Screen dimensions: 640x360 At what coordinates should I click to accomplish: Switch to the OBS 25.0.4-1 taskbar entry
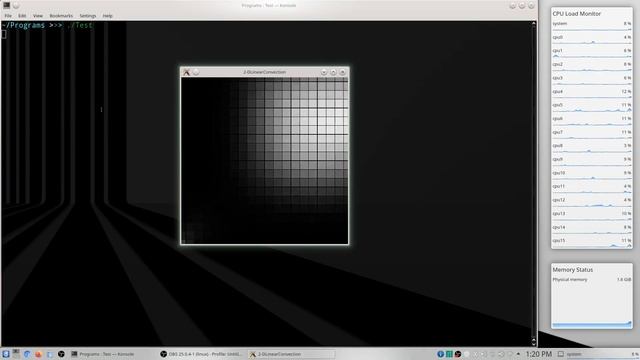click(x=202, y=354)
